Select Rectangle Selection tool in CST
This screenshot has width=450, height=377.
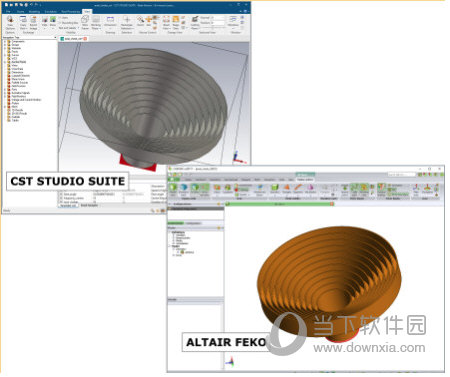[127, 22]
